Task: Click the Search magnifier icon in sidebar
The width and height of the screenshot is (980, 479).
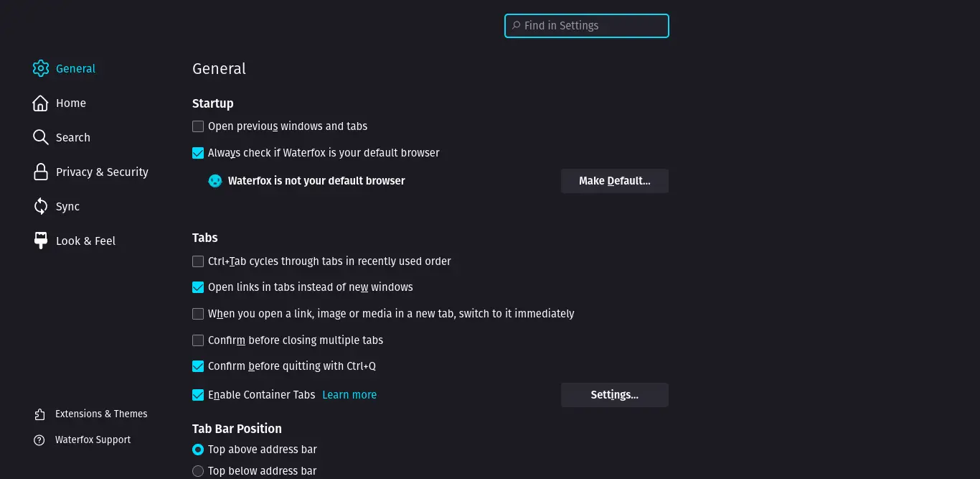Action: click(41, 138)
